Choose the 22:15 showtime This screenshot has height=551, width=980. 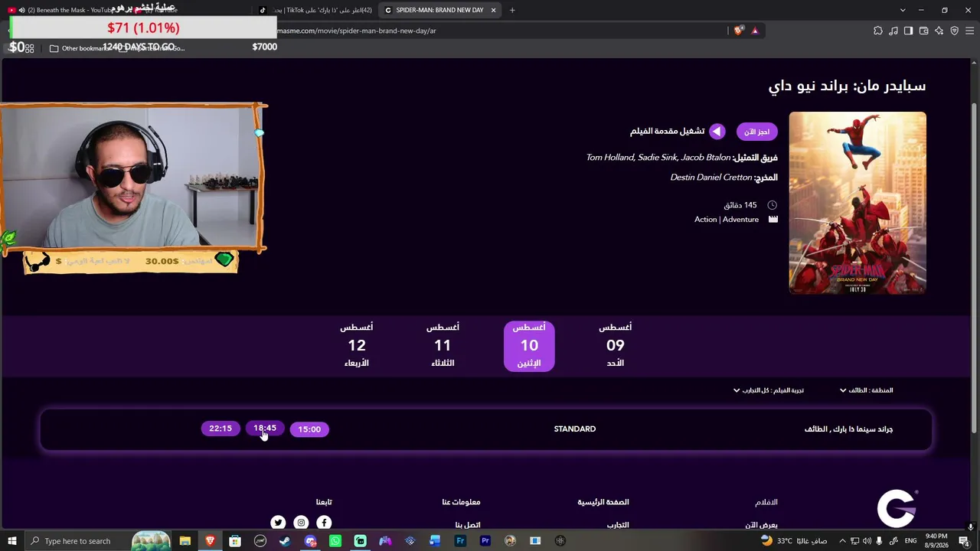pyautogui.click(x=220, y=429)
